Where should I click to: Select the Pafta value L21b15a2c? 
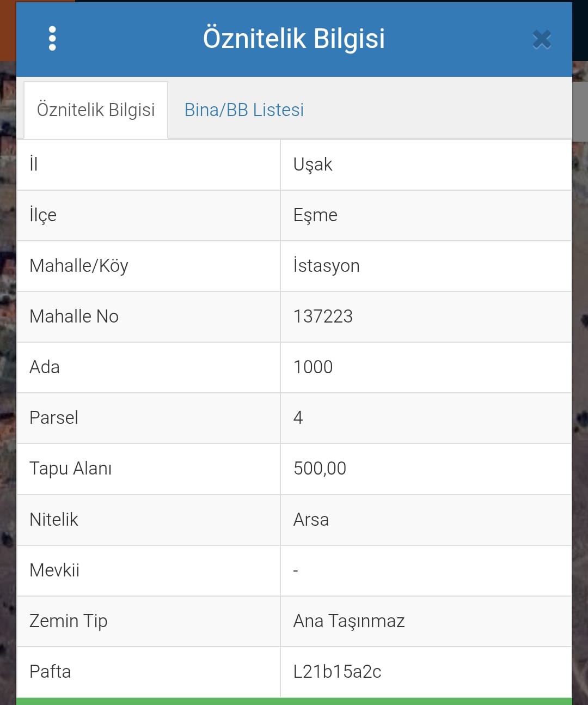click(337, 672)
